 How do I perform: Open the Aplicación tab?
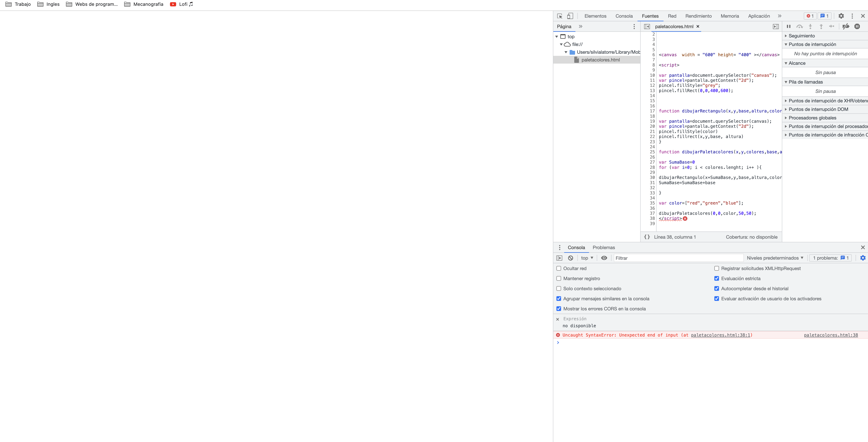coord(759,16)
